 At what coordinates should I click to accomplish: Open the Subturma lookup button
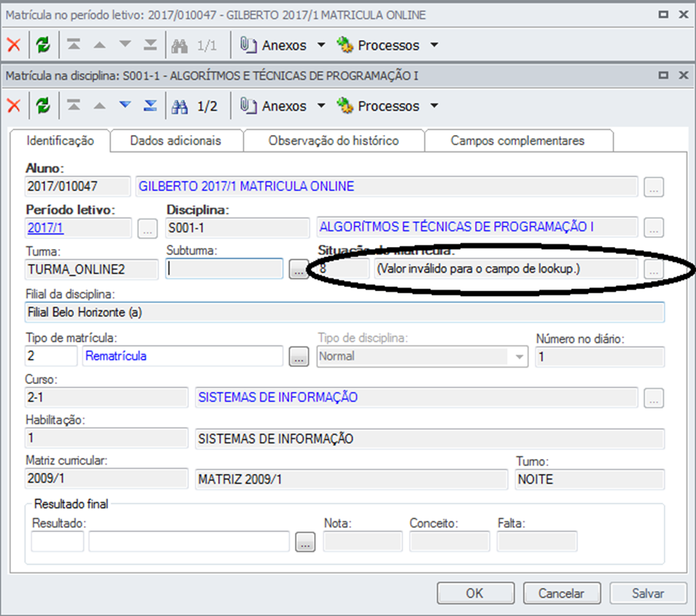299,269
